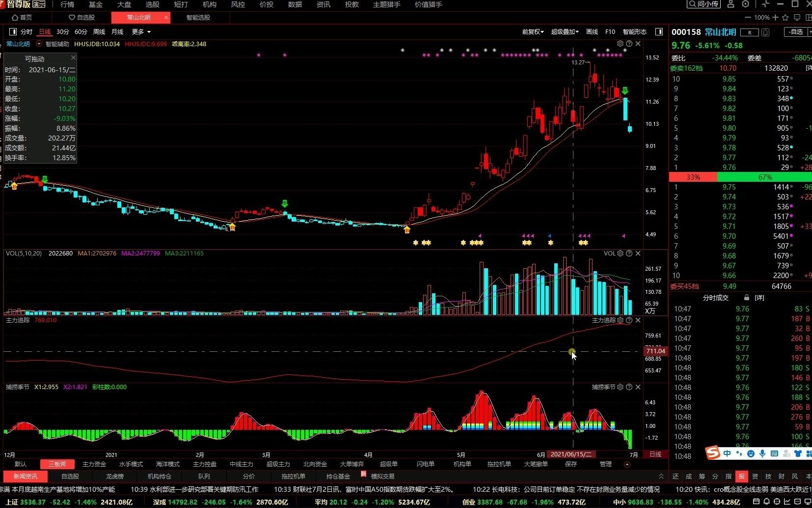Click the monitor display icon near zoom
The height and width of the screenshot is (508, 812).
tap(796, 17)
